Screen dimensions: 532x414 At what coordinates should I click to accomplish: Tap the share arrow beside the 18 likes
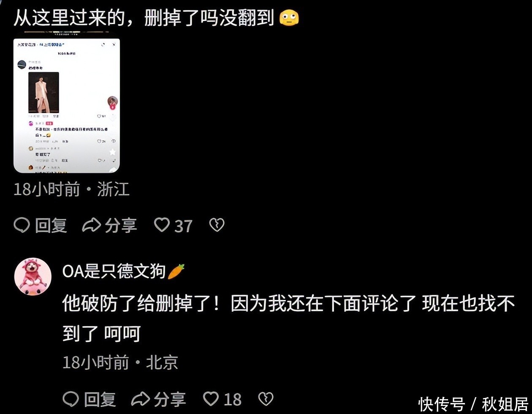(x=141, y=399)
